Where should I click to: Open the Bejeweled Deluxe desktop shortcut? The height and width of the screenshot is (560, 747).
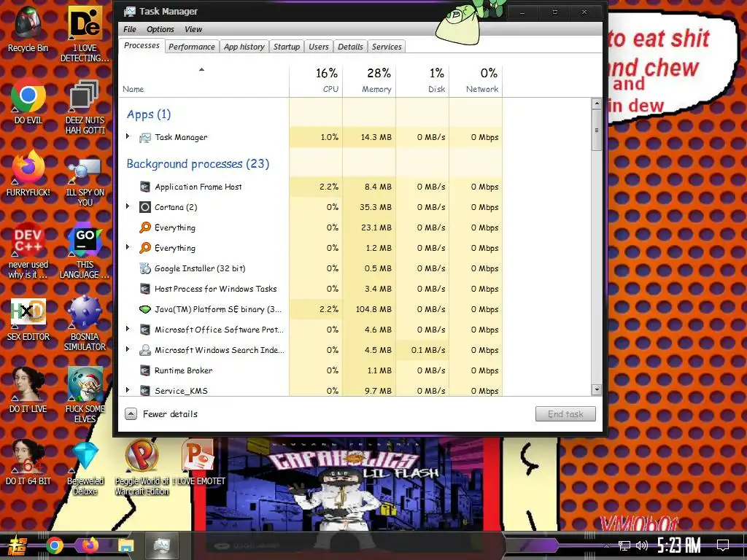[x=85, y=467]
